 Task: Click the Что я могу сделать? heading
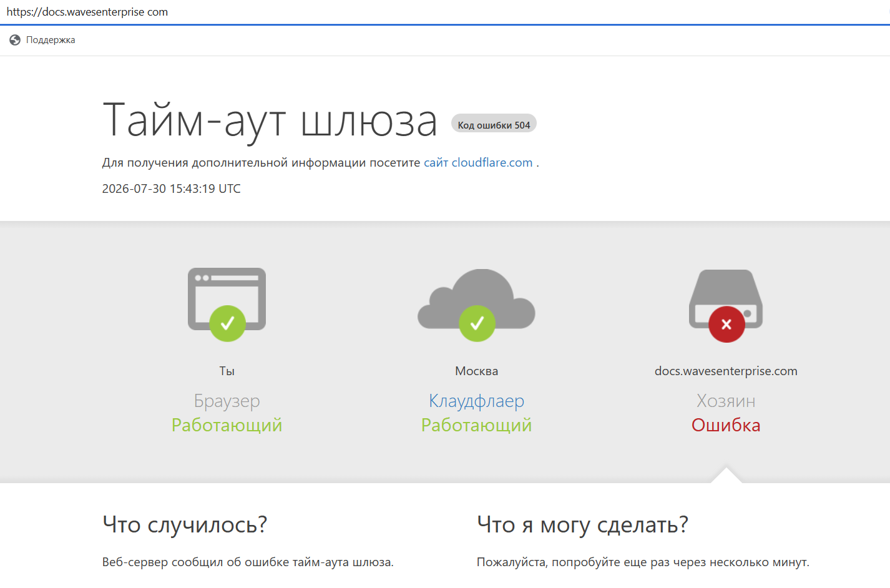[x=582, y=524]
